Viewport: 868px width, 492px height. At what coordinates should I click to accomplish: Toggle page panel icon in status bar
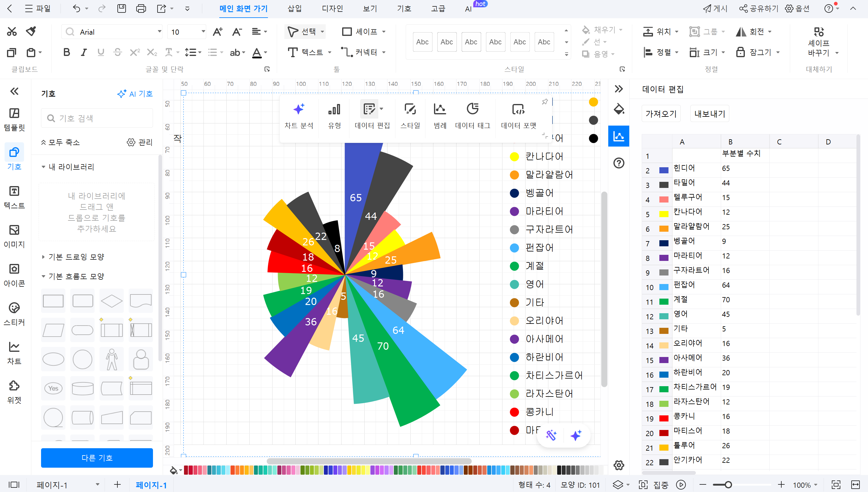tap(14, 485)
